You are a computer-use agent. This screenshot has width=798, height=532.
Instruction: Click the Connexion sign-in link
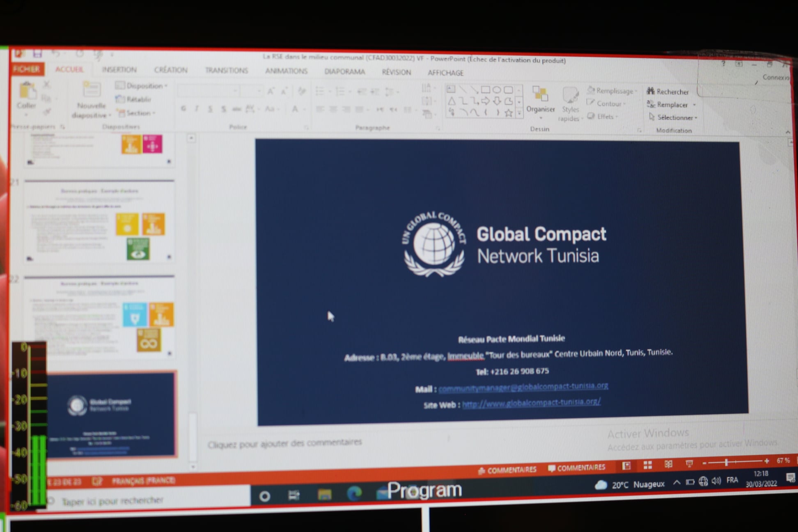pos(775,77)
